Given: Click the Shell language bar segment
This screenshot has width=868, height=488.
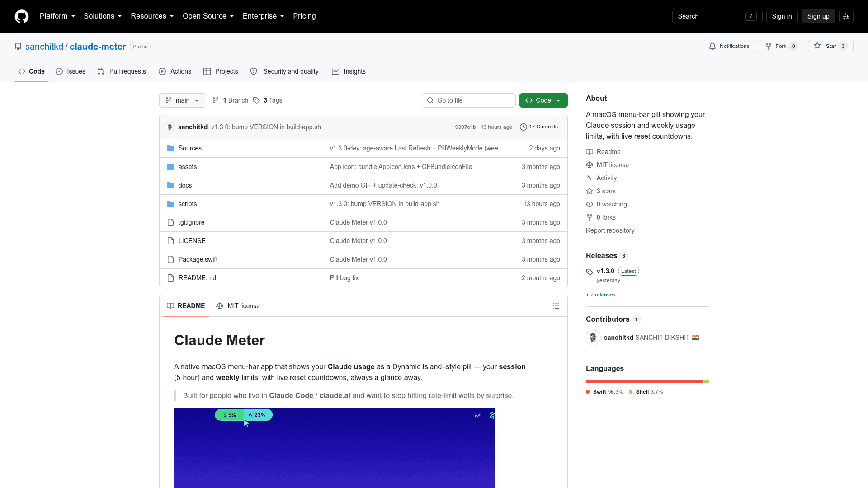Looking at the screenshot, I should tap(707, 381).
